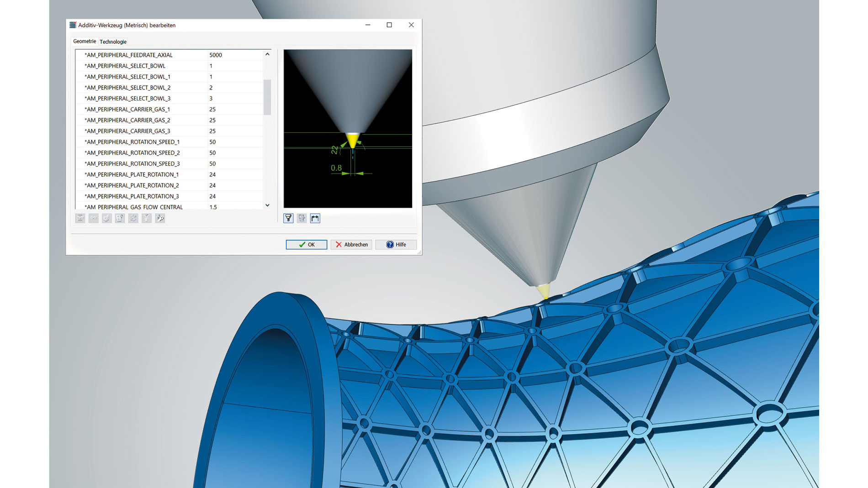Confirm with the OK button
The image size is (868, 488).
point(307,245)
